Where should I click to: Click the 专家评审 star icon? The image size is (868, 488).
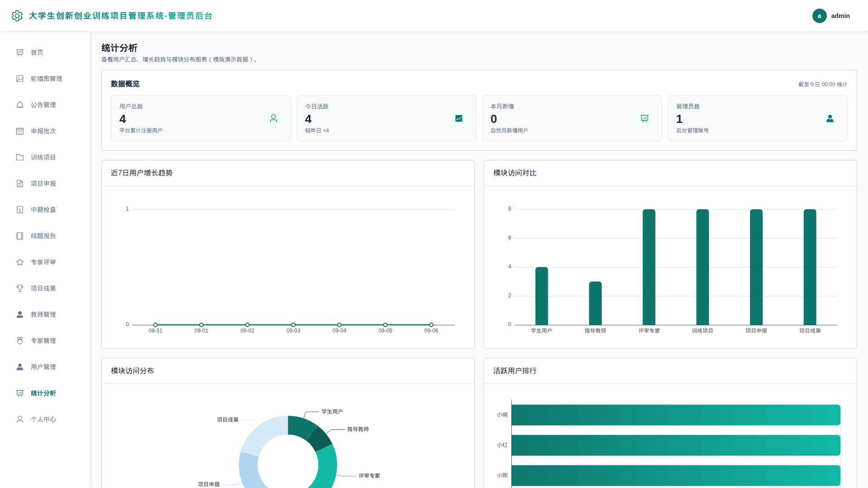tap(20, 262)
